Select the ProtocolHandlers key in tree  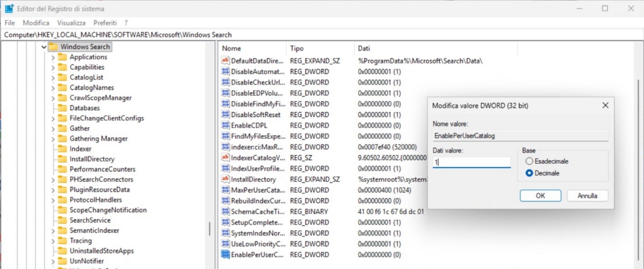tap(96, 200)
